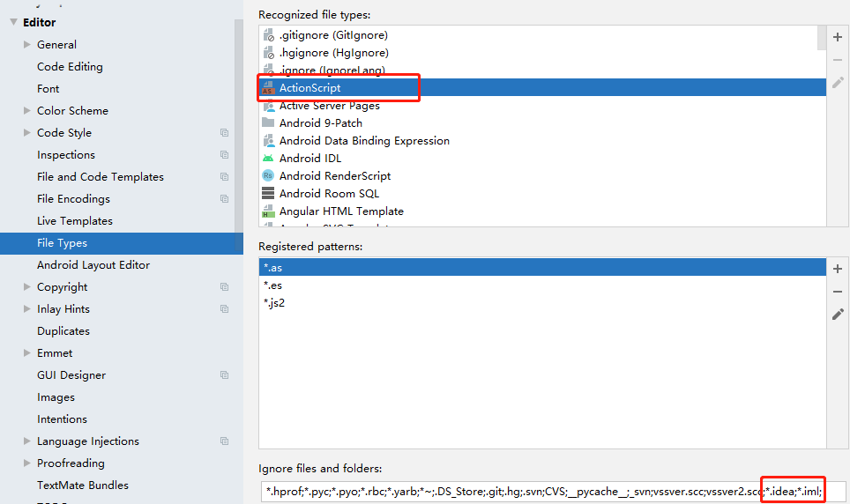This screenshot has width=850, height=504.
Task: Select File Types in settings tree
Action: (122, 243)
